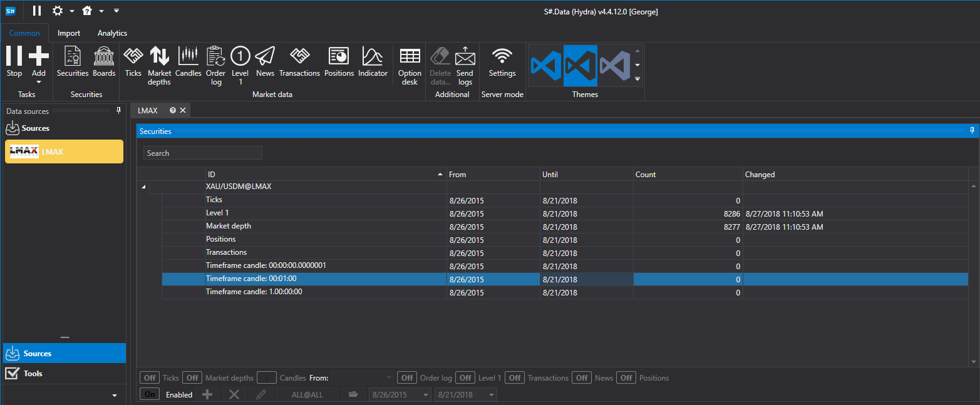Image resolution: width=980 pixels, height=405 pixels.
Task: Open the Option desk icon
Action: pyautogui.click(x=410, y=56)
